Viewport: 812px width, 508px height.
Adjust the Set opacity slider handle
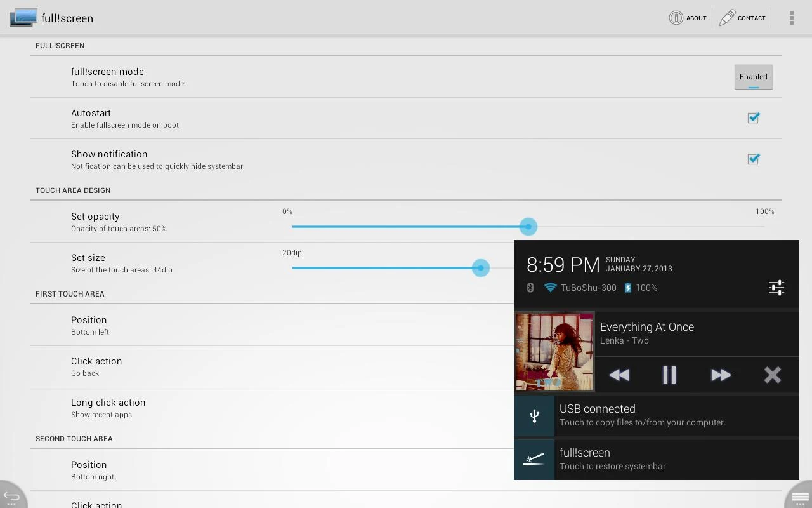(528, 227)
